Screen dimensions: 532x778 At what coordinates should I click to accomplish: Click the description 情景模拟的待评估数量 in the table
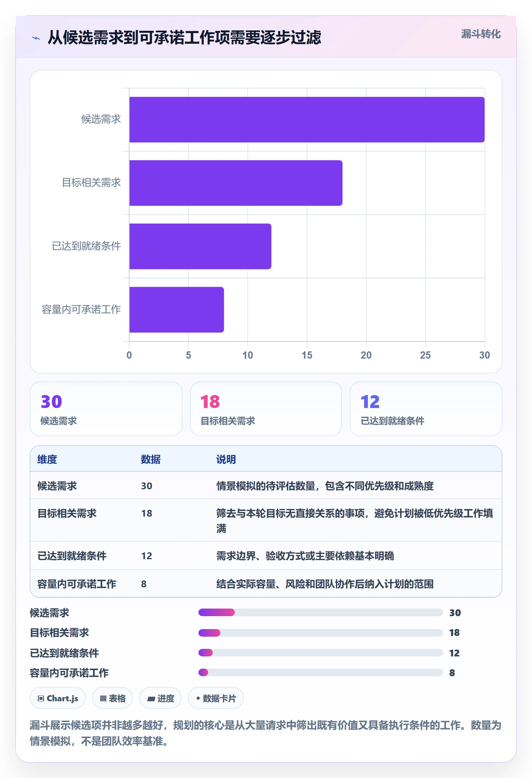coord(325,486)
